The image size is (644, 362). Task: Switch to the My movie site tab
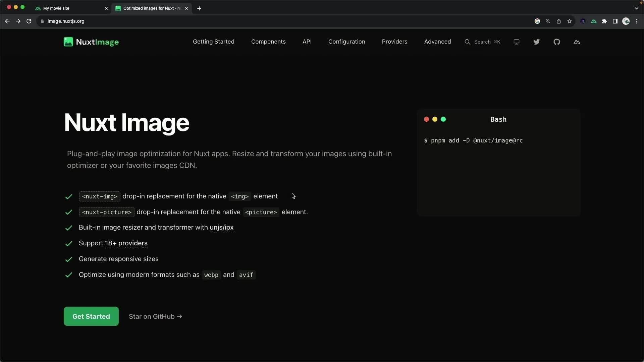click(72, 8)
